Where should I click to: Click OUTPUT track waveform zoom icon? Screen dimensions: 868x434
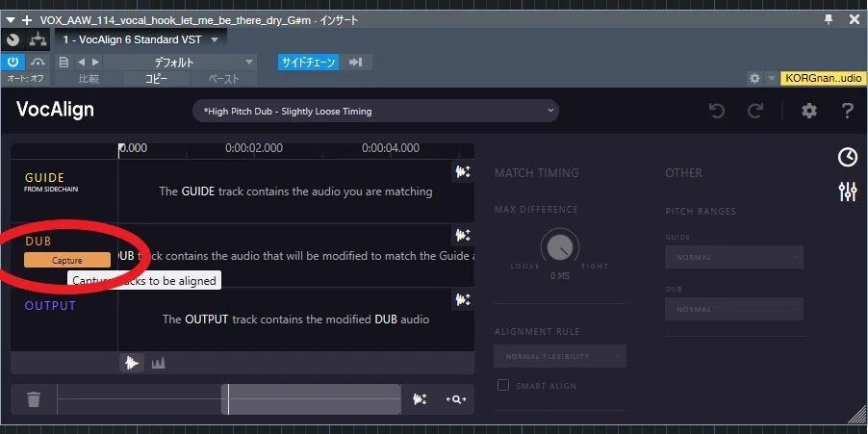coord(463,300)
